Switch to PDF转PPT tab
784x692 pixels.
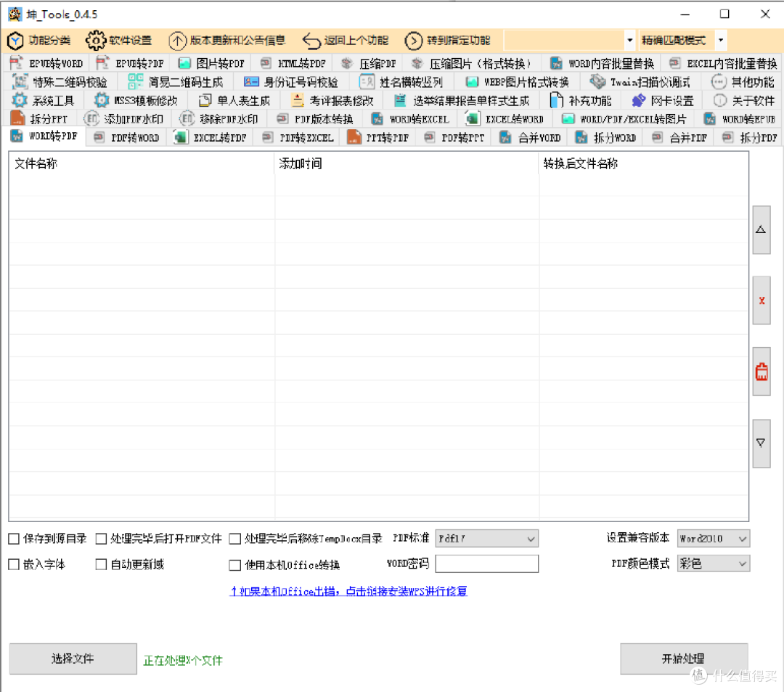(x=454, y=137)
